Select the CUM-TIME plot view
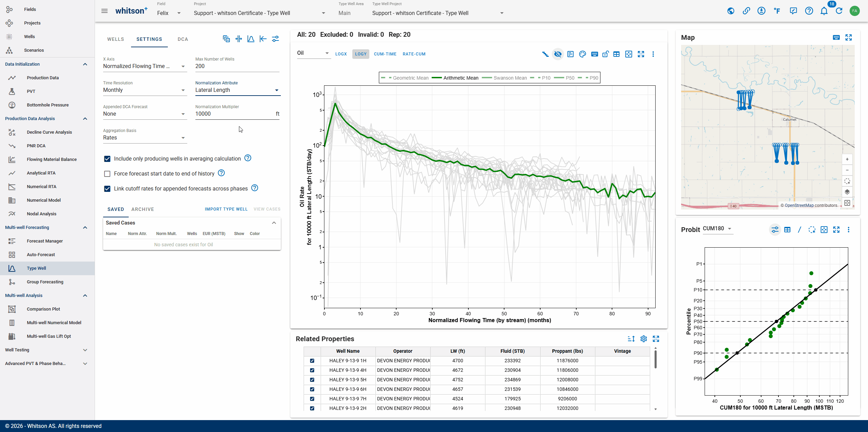 [385, 54]
